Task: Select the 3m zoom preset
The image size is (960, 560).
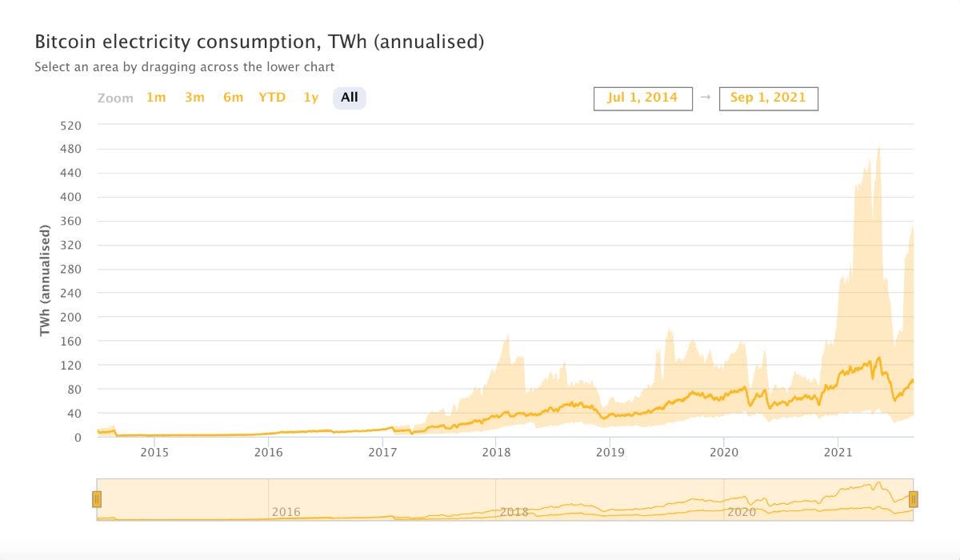Action: pyautogui.click(x=195, y=98)
